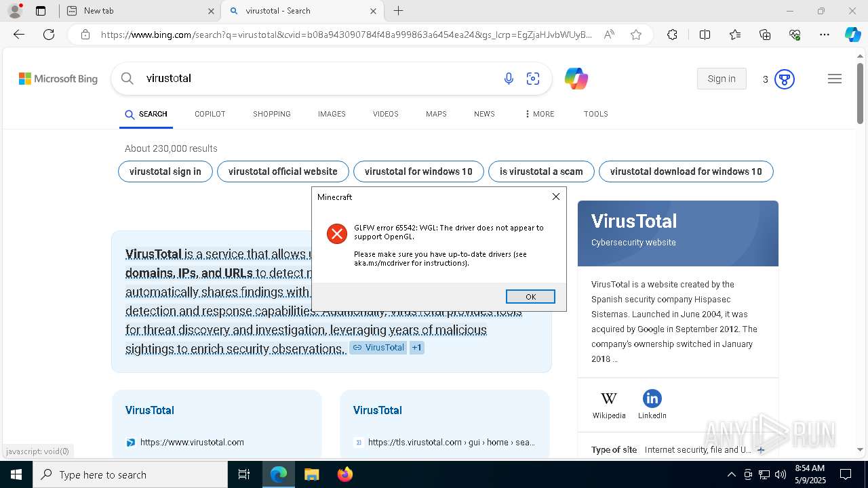Open File Explorer from taskbar
The width and height of the screenshot is (868, 488).
coord(311,474)
